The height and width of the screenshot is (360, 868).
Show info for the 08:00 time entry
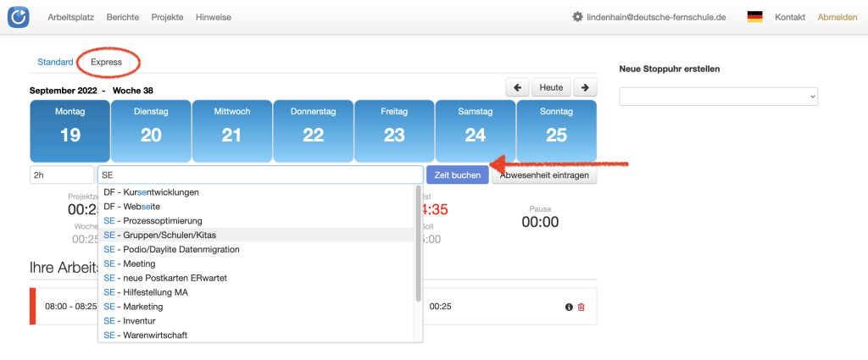(x=569, y=307)
